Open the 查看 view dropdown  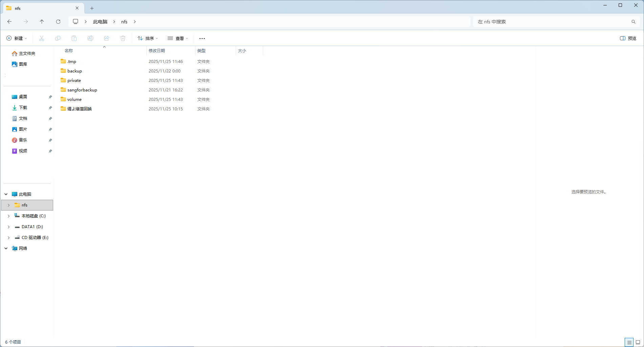click(178, 38)
